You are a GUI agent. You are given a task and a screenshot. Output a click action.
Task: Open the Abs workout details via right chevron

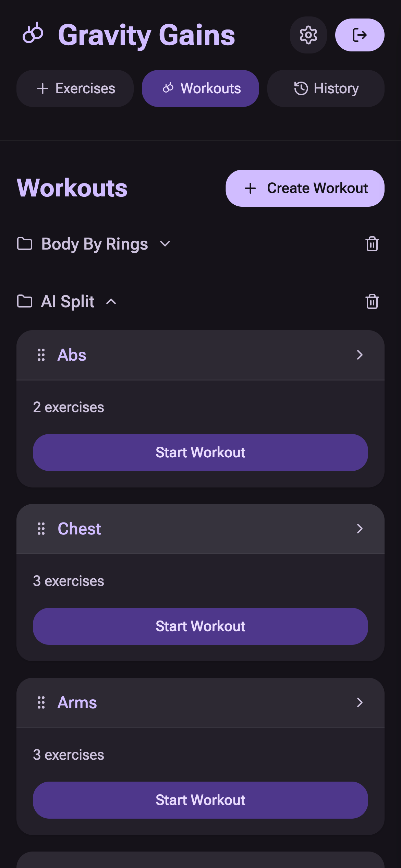point(360,355)
